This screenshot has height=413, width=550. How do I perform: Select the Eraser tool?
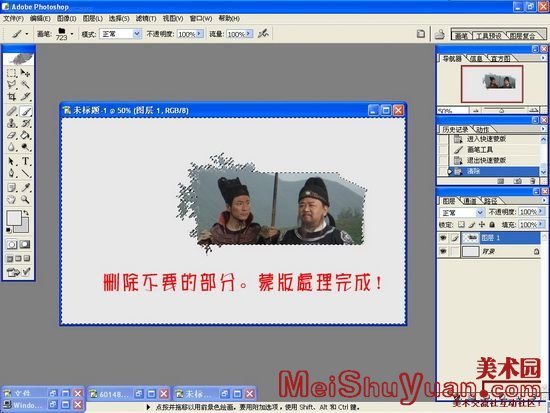pyautogui.click(x=12, y=135)
